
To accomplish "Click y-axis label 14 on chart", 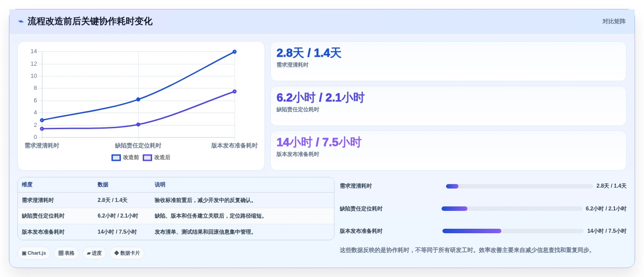I will coord(34,51).
